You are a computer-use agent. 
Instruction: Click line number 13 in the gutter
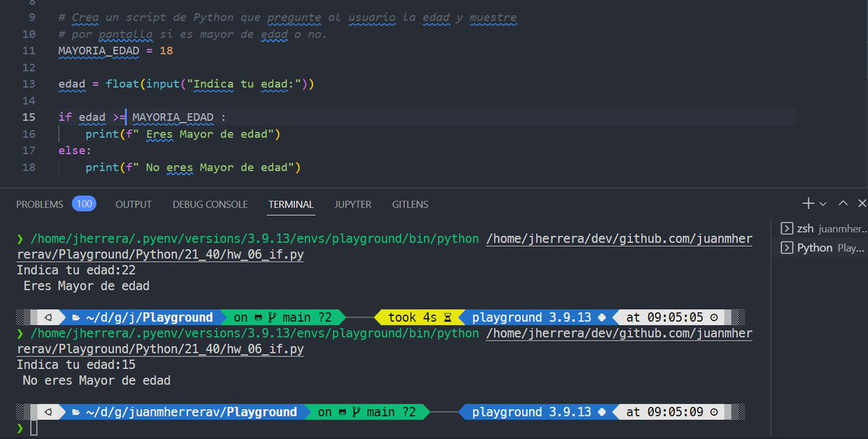29,84
